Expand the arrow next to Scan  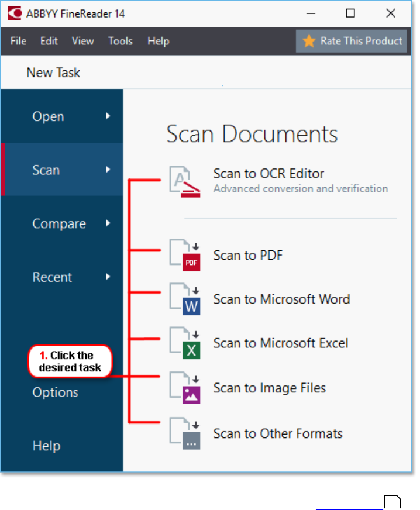click(x=108, y=170)
